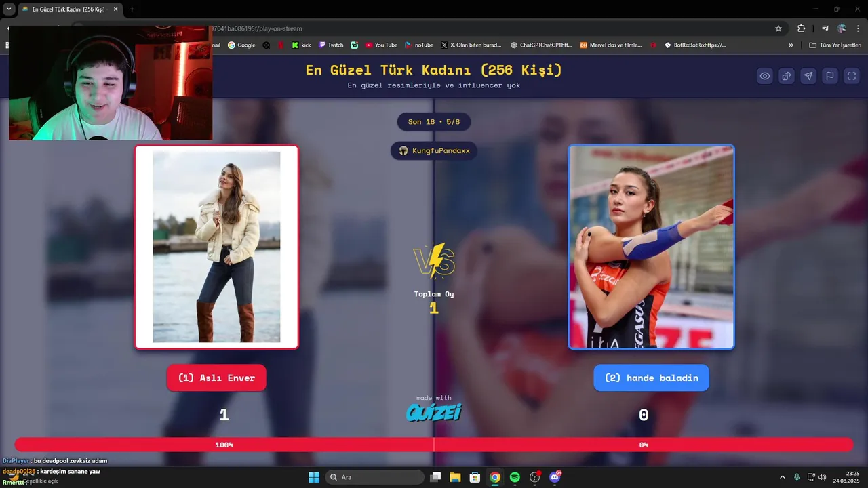Open File Explorer from the taskbar
868x488 pixels.
click(x=455, y=477)
